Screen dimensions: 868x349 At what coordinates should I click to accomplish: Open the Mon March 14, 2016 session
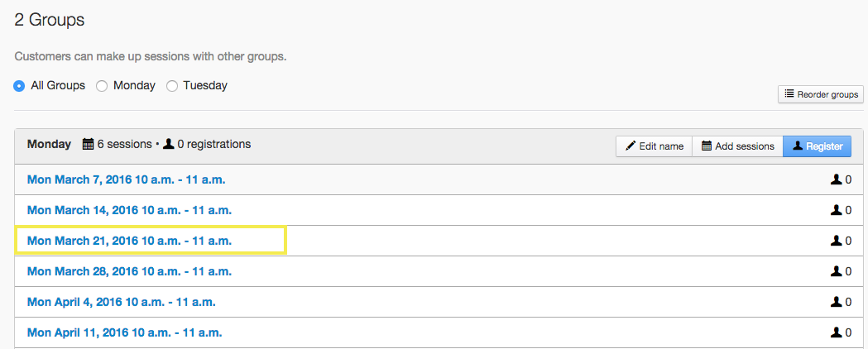(x=129, y=210)
